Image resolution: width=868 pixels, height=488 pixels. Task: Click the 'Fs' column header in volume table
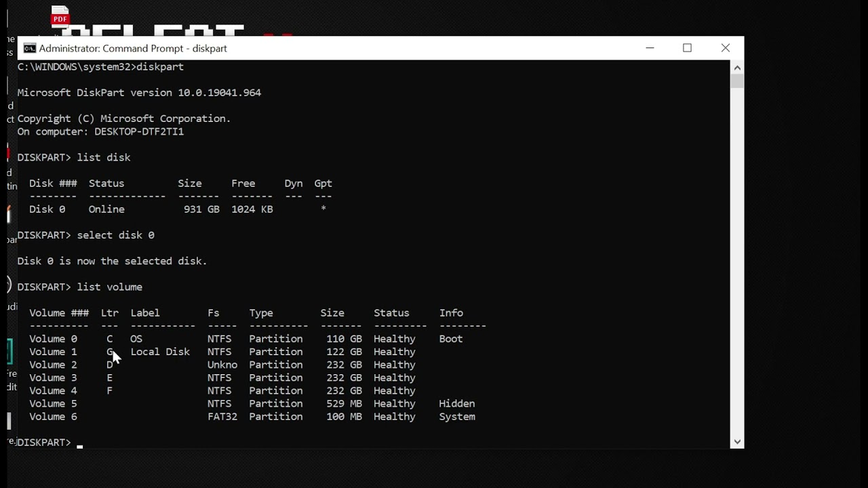pyautogui.click(x=214, y=313)
